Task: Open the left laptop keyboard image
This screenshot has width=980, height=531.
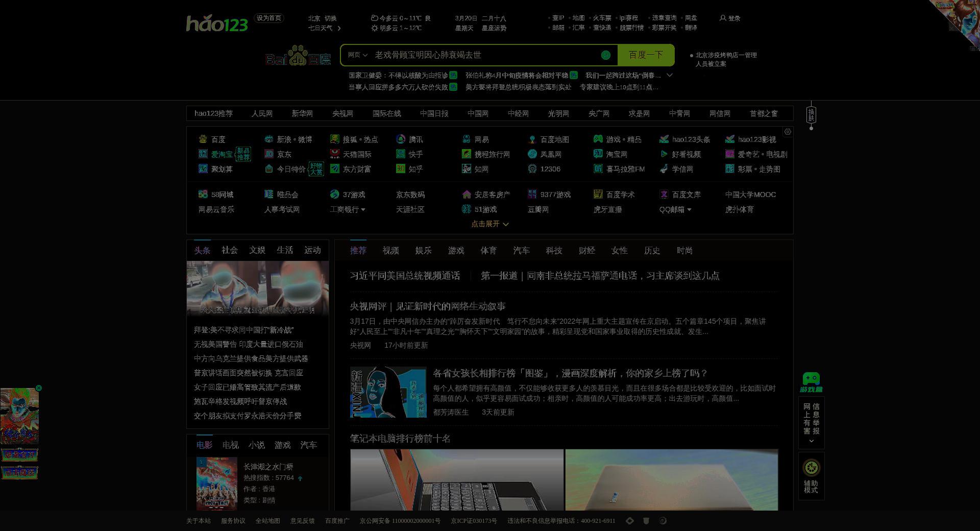Action: coord(457,480)
